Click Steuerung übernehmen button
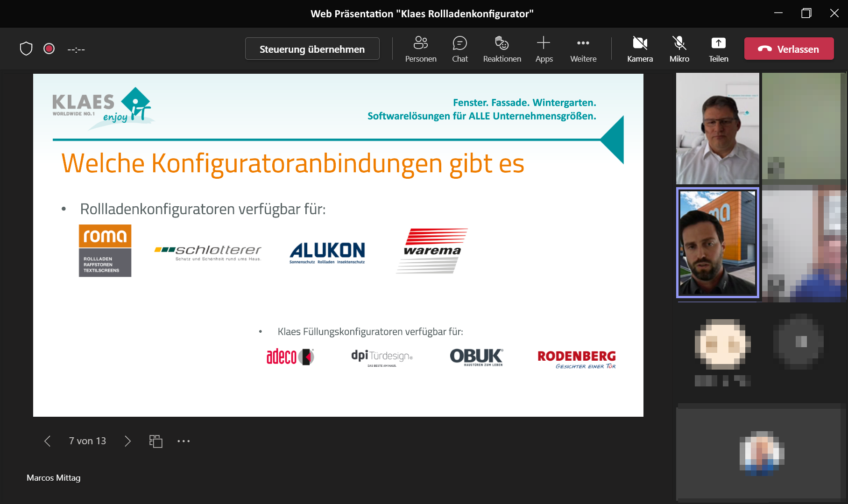 pyautogui.click(x=312, y=49)
